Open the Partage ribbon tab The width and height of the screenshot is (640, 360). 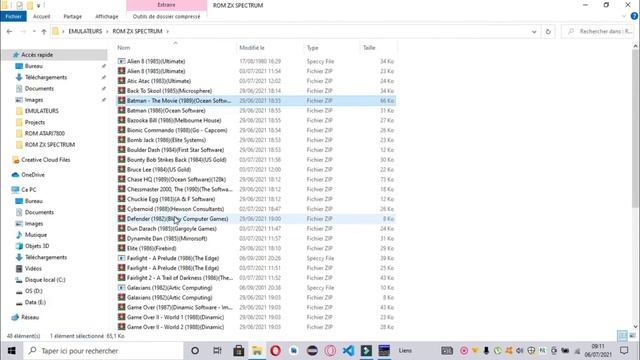[73, 16]
